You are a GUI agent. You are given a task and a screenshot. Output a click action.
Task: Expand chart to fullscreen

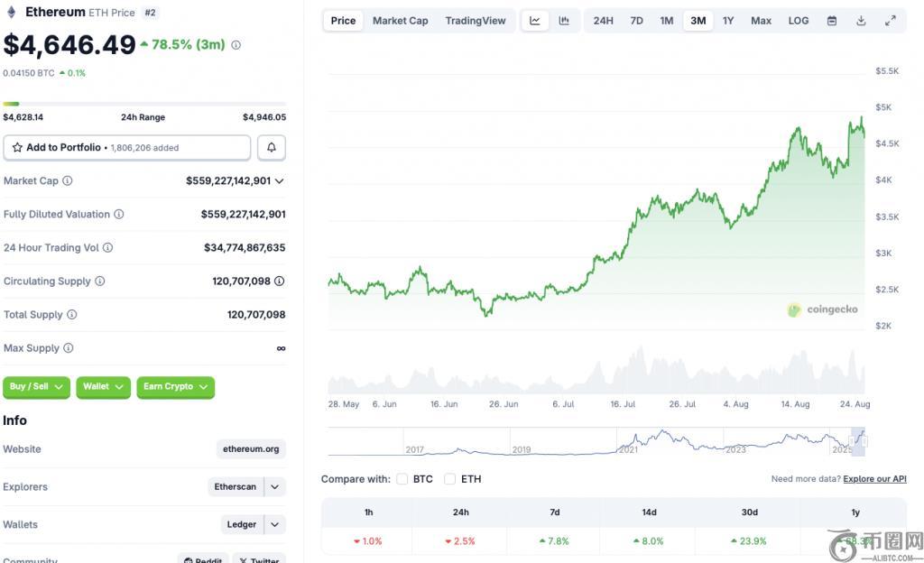pyautogui.click(x=891, y=21)
